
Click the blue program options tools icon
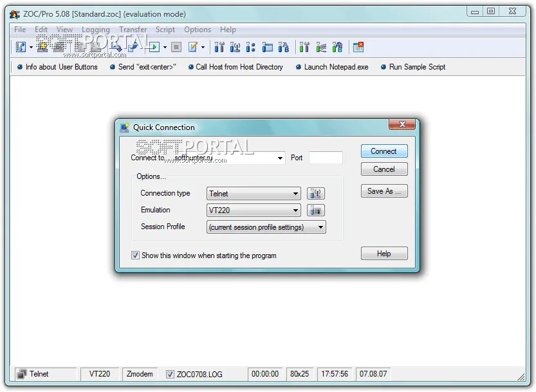(219, 47)
